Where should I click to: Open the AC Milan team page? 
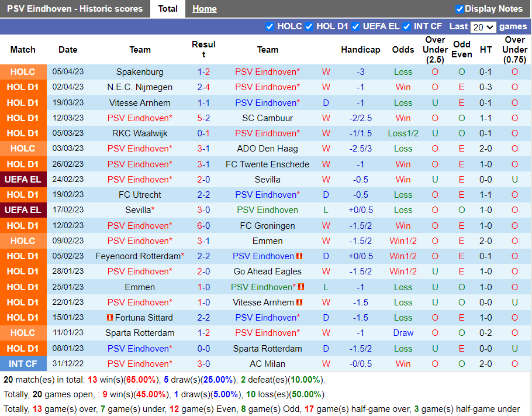pos(267,364)
